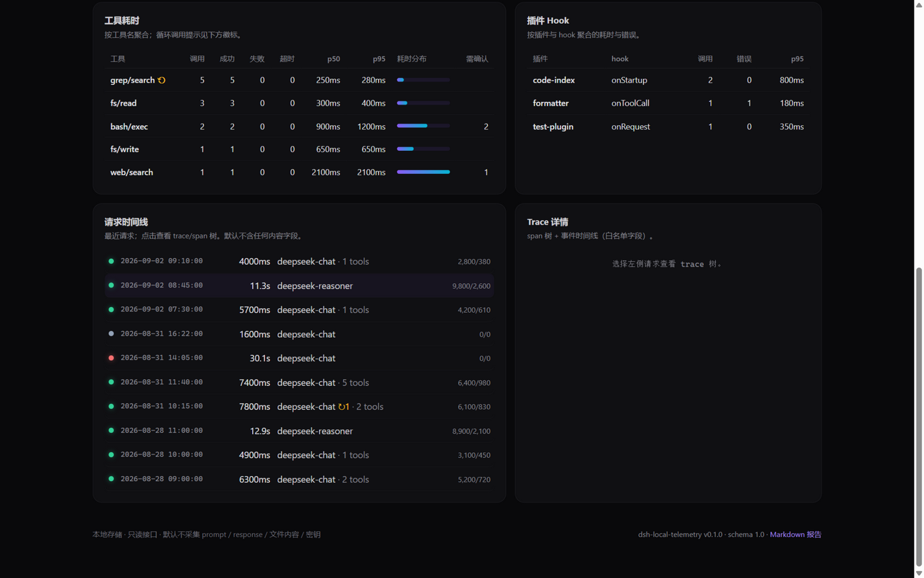Open the 7800ms deepseek-chat request
The image size is (924, 578).
click(299, 407)
